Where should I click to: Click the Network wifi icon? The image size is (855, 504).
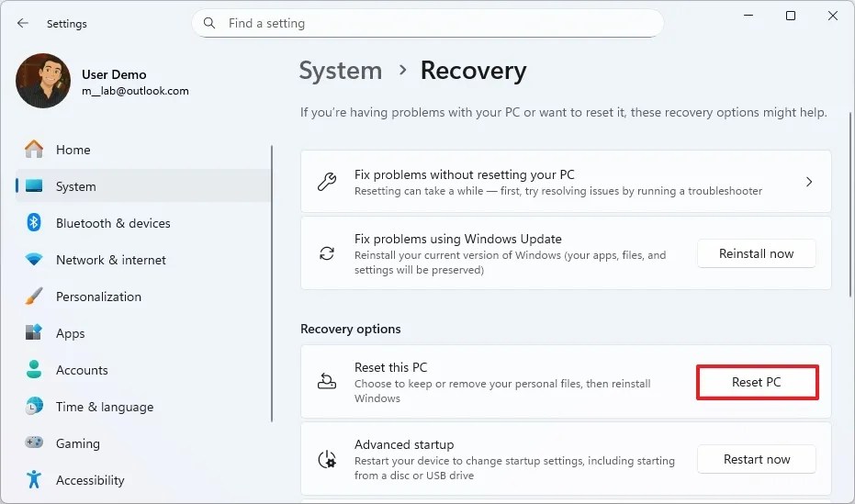point(34,260)
